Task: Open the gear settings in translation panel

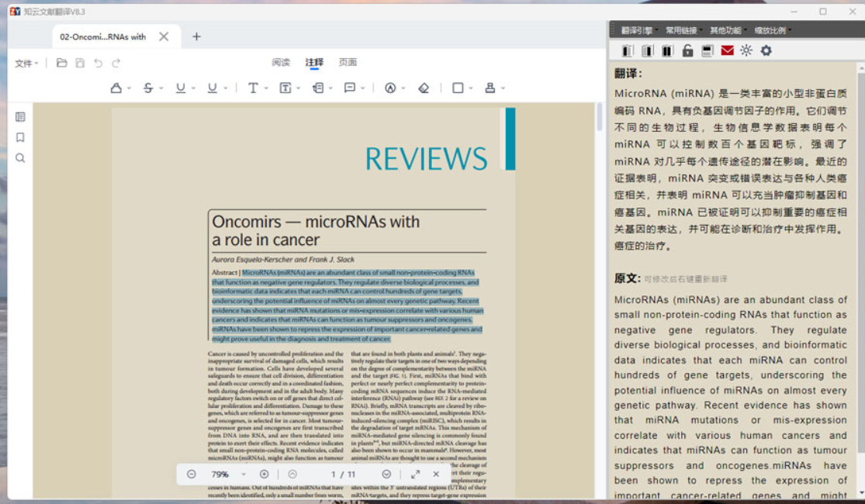Action: click(766, 51)
